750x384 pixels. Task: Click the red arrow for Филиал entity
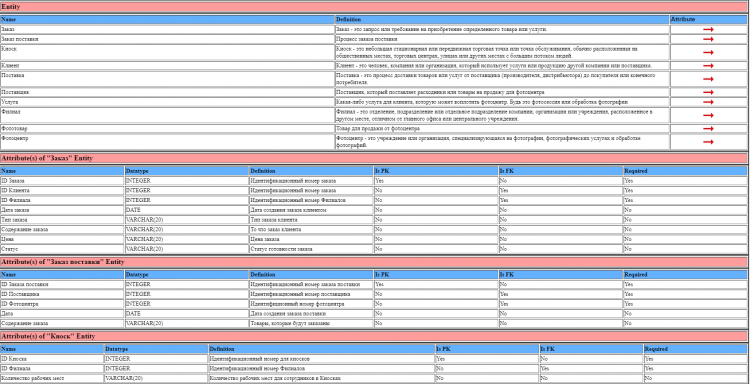(x=708, y=115)
